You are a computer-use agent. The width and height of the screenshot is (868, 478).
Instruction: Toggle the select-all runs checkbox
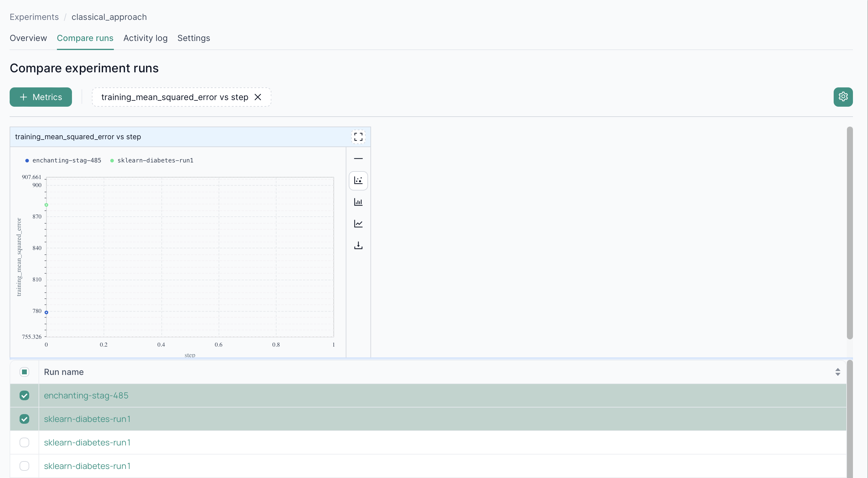pyautogui.click(x=24, y=372)
